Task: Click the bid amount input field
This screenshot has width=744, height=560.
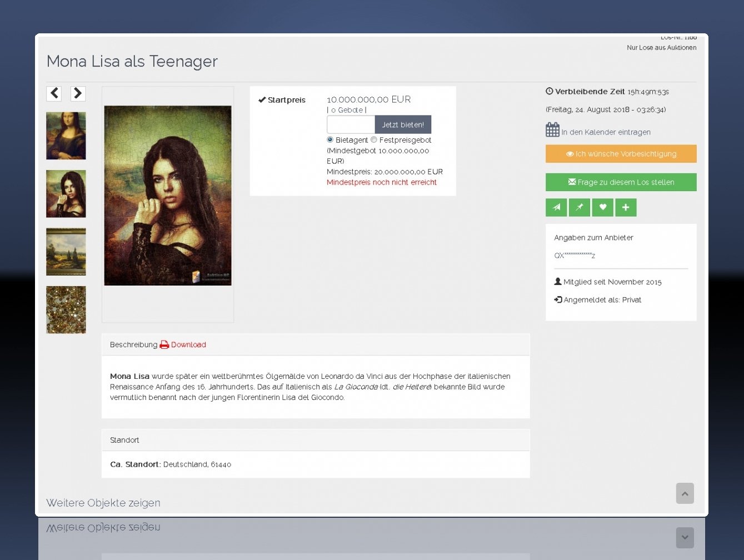Action: [351, 124]
